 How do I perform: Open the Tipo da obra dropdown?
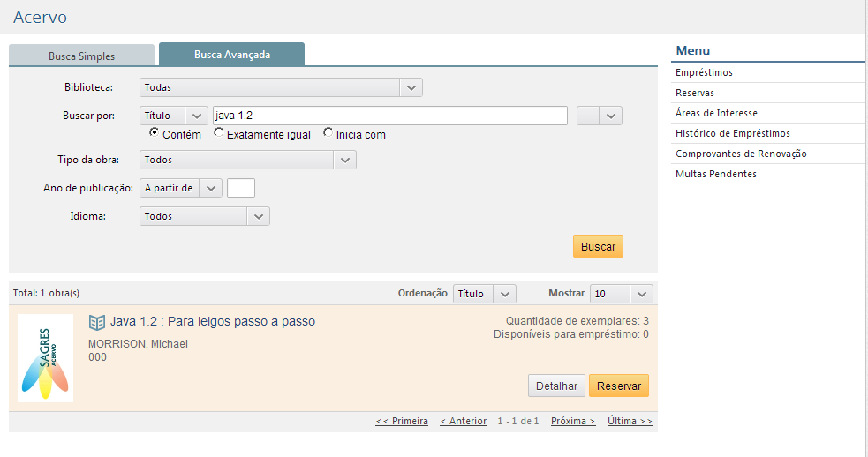click(x=247, y=160)
